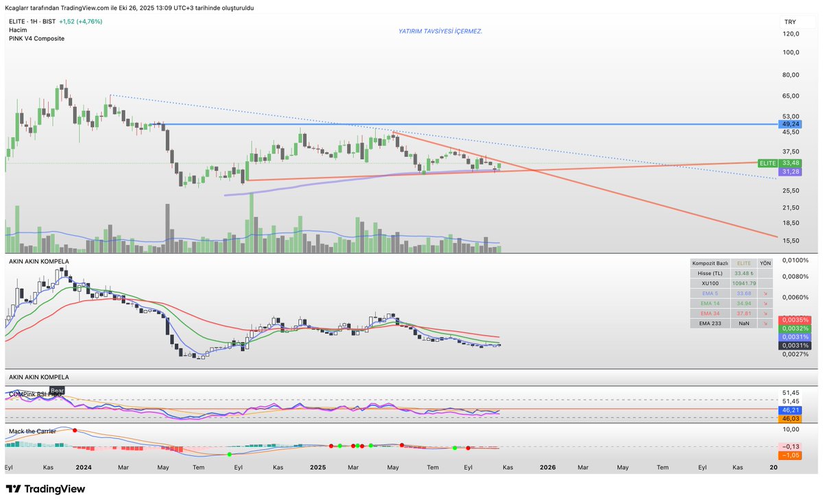Click the purple 31,28 price label
This screenshot has width=823, height=504.
click(x=791, y=171)
